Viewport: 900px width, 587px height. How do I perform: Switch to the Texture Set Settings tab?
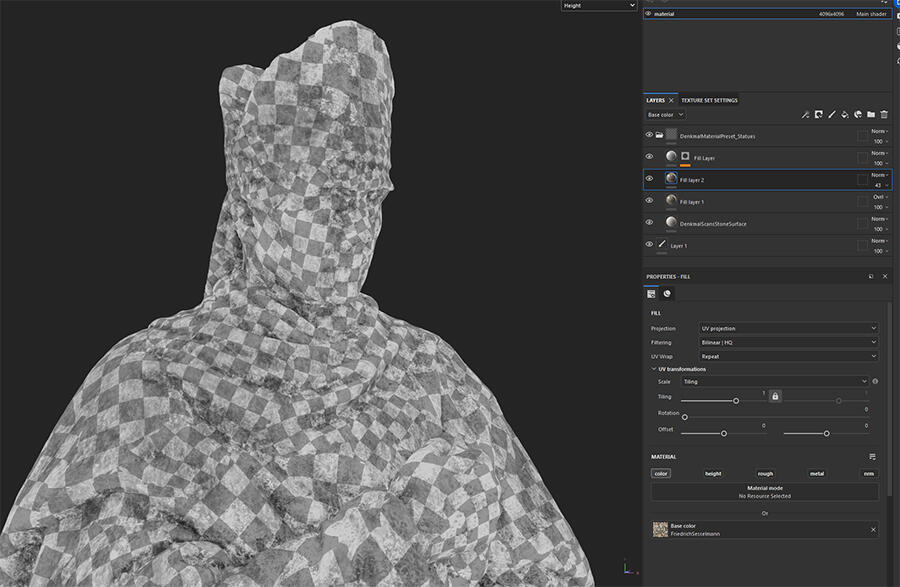click(x=709, y=100)
